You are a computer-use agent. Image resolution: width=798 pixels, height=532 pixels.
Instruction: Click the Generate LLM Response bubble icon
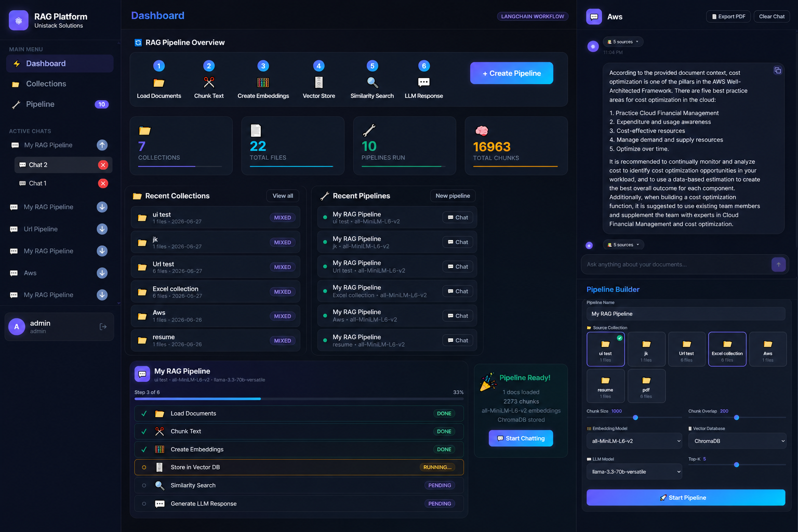(x=159, y=503)
